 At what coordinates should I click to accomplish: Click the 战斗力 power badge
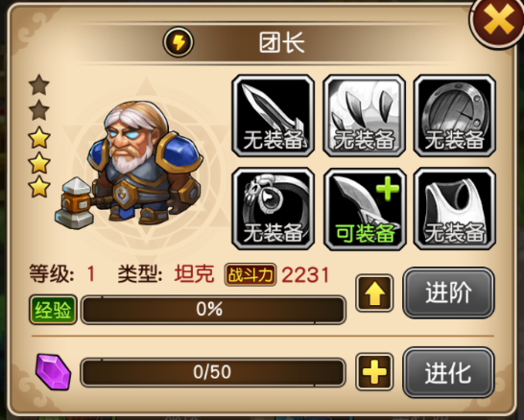[x=250, y=275]
